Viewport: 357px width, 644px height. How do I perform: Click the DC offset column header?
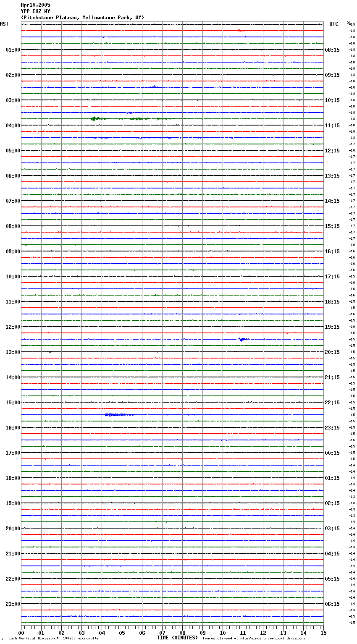pyautogui.click(x=349, y=23)
